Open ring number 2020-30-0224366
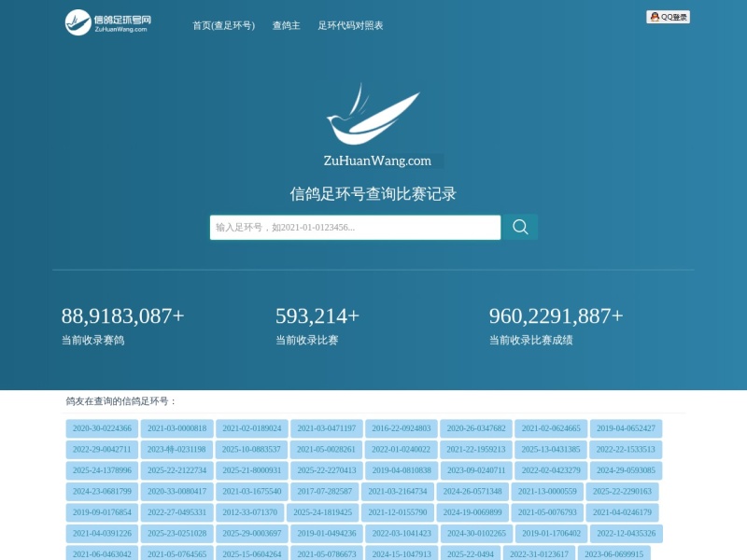 point(102,428)
